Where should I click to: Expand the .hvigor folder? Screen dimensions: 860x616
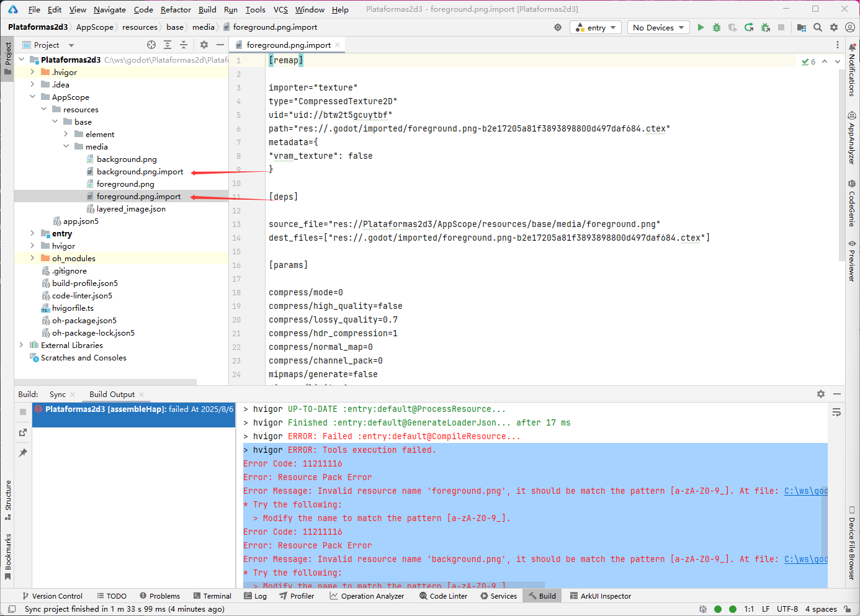(x=32, y=72)
